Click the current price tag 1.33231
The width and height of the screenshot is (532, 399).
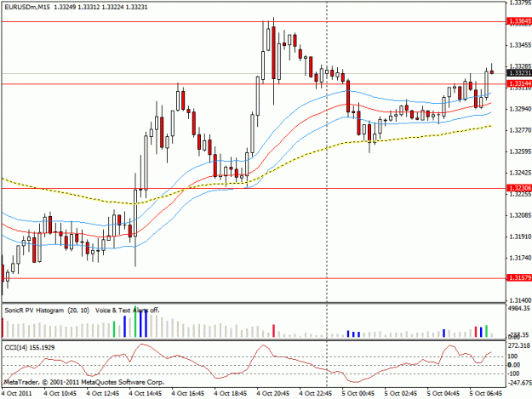point(519,73)
